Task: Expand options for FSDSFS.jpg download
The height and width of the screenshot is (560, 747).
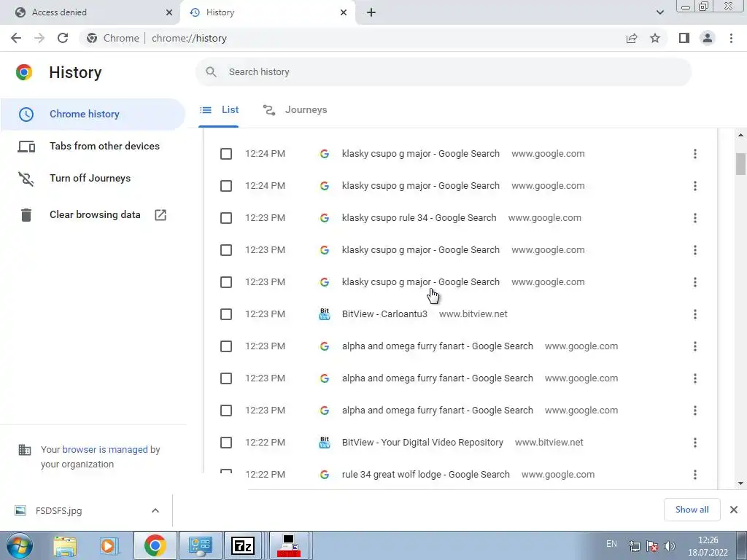Action: click(155, 510)
